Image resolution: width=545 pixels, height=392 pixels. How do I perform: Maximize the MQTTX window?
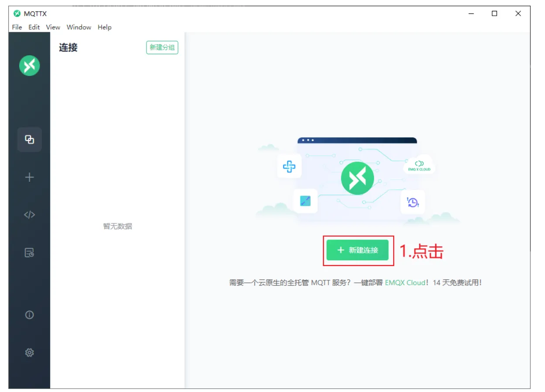click(494, 14)
